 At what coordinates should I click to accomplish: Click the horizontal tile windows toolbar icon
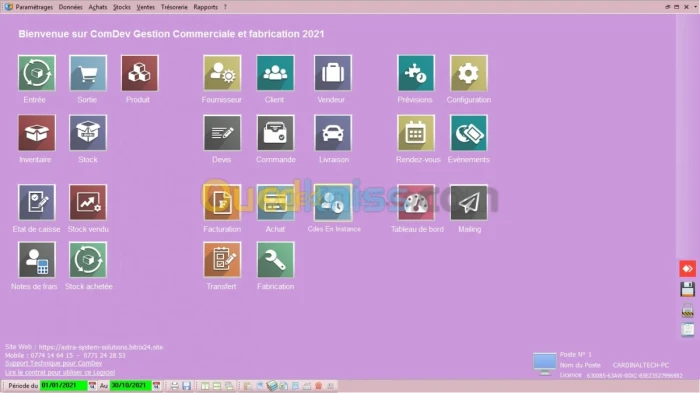coord(217,385)
